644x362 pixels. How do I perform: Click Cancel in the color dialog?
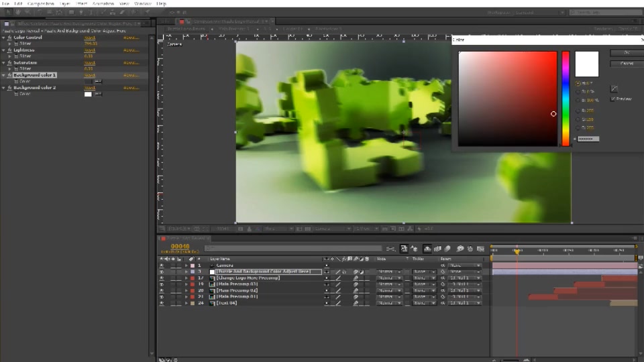pyautogui.click(x=627, y=64)
